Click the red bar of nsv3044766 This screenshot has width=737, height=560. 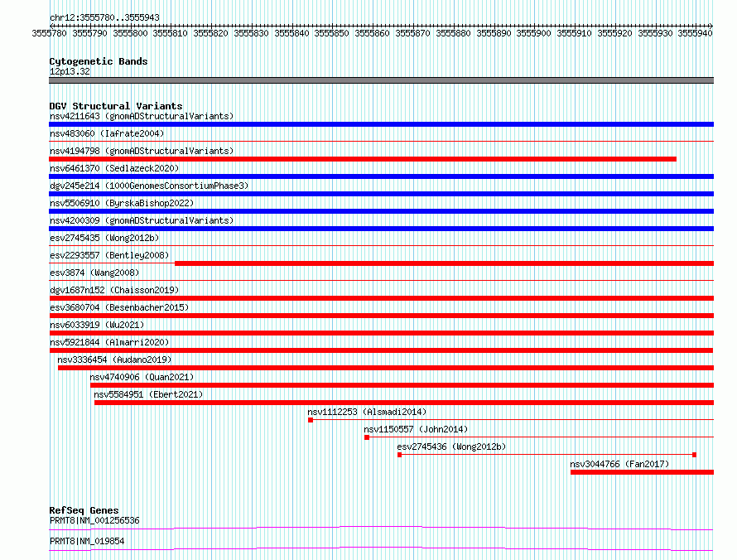(x=642, y=472)
